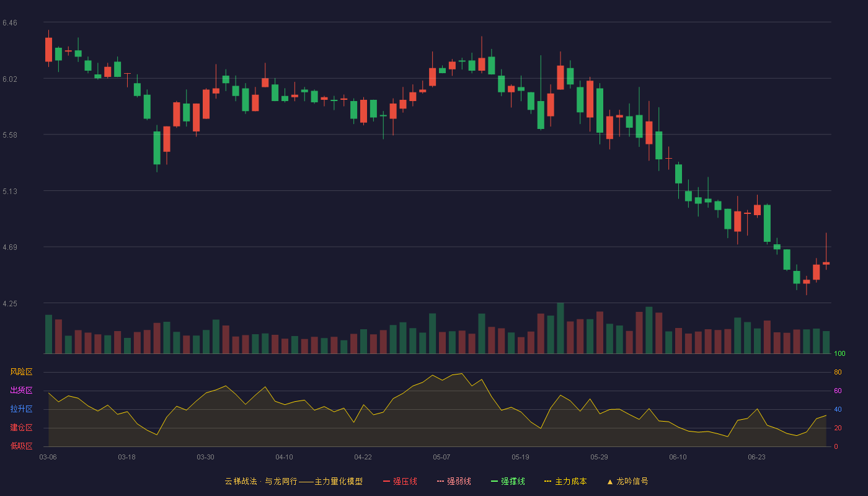Click the 04-22 date label
Screen dimensions: 868x496
(363, 457)
